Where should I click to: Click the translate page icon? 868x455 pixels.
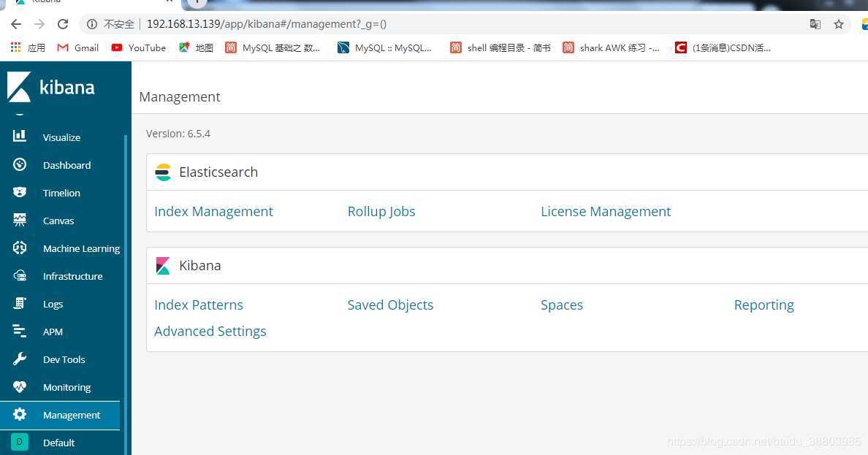[x=815, y=24]
